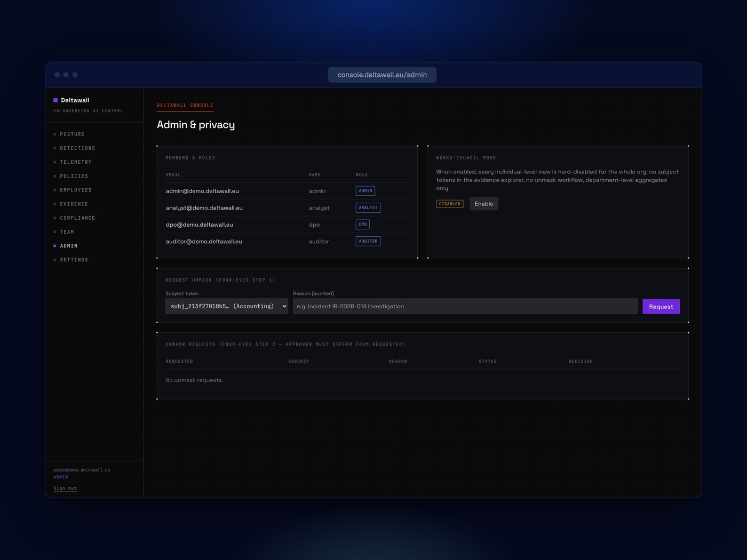Select the auditor@demo.deltawall.eu email cell

[204, 242]
